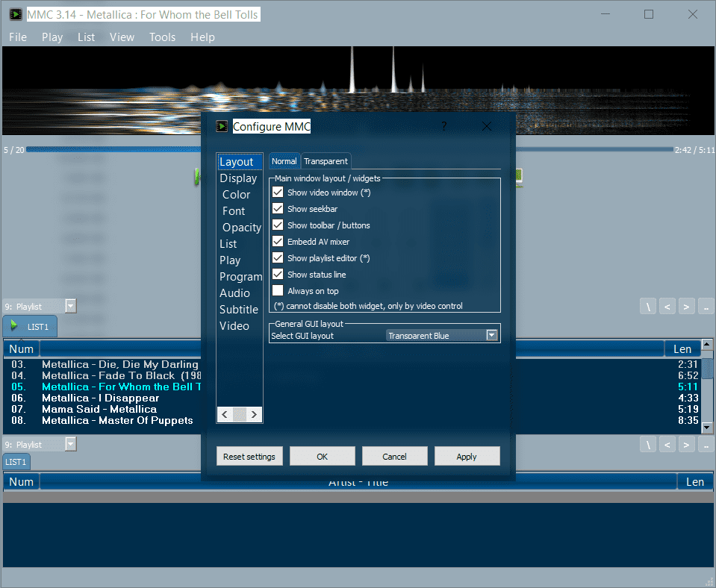Select the Display category
This screenshot has width=716, height=588.
(x=239, y=178)
